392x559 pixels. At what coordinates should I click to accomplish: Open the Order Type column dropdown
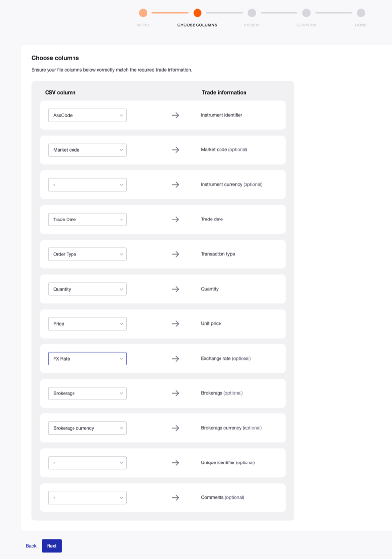click(87, 254)
